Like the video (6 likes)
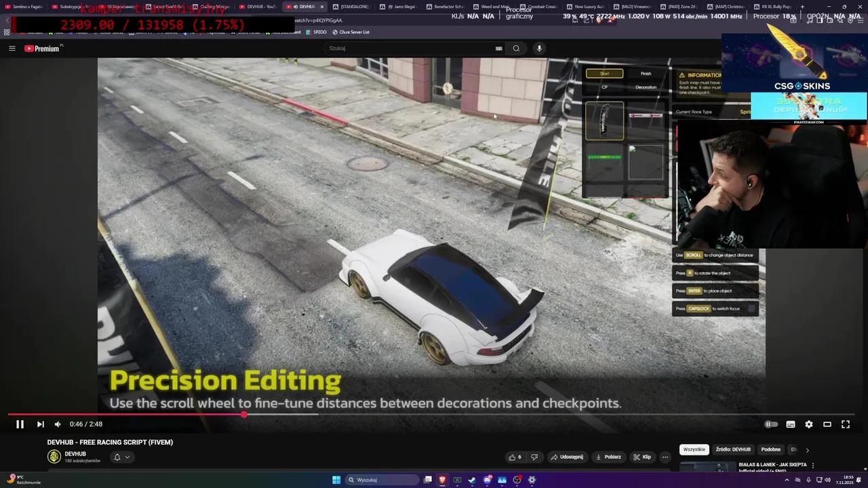Screen dimensions: 868x488 point(515,457)
